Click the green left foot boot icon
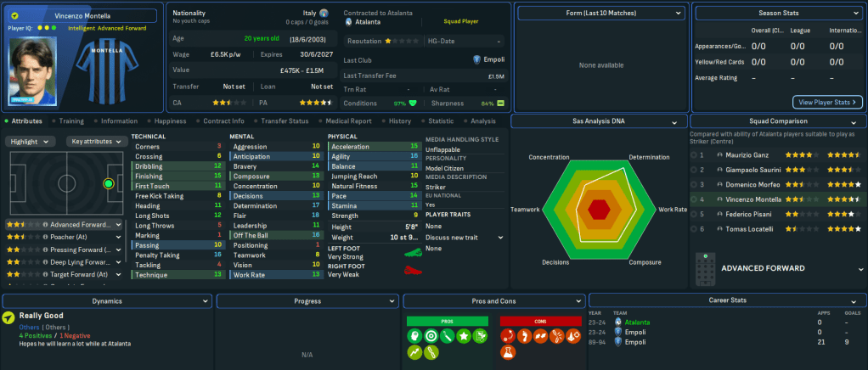 [x=413, y=252]
